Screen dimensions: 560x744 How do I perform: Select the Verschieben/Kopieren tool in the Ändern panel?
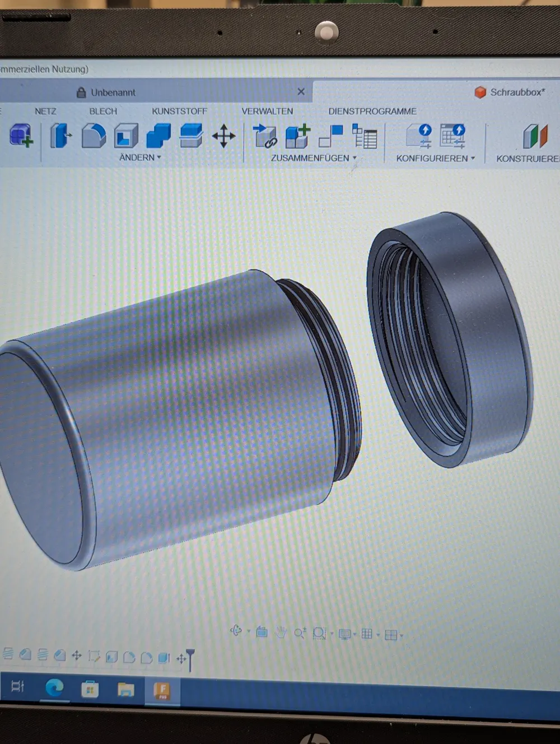224,136
